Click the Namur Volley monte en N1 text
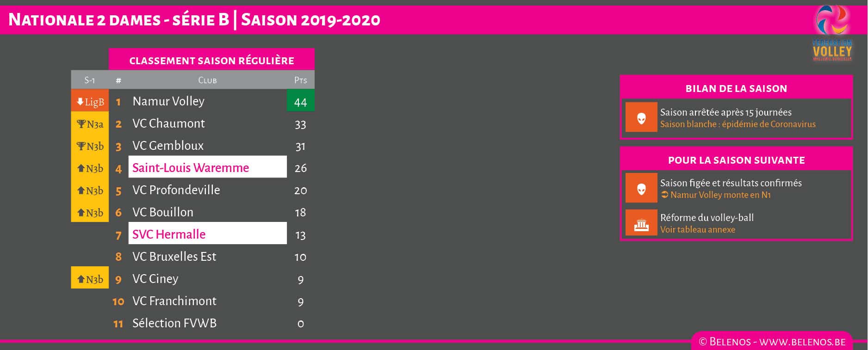The image size is (868, 350). (x=720, y=195)
